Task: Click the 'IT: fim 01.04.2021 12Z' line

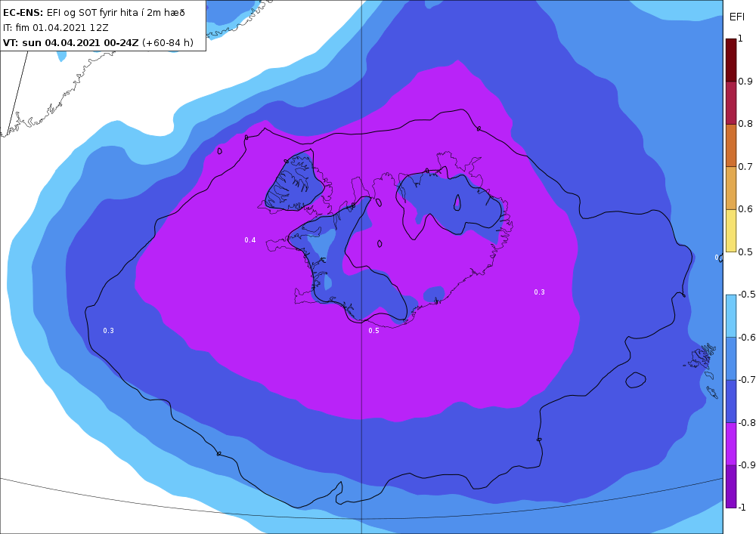Action: 56,28
